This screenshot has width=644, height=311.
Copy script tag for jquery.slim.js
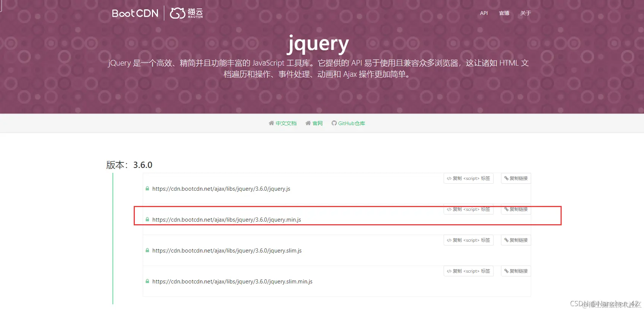469,240
